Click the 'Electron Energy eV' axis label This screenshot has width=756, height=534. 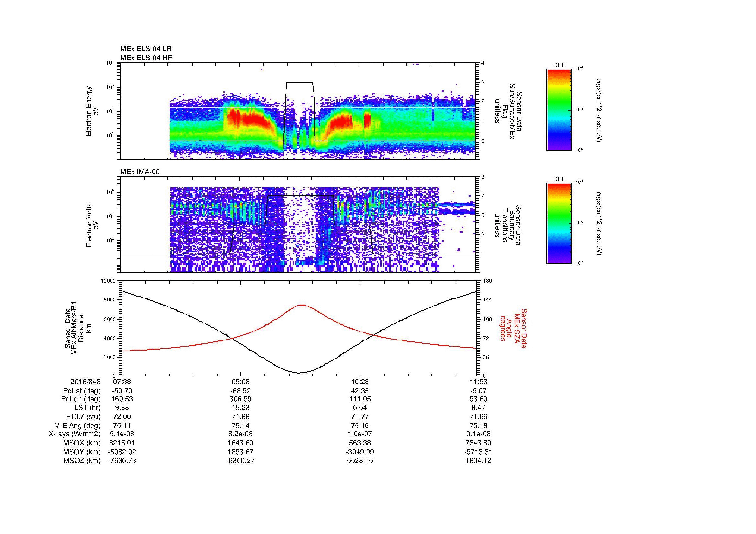[92, 111]
